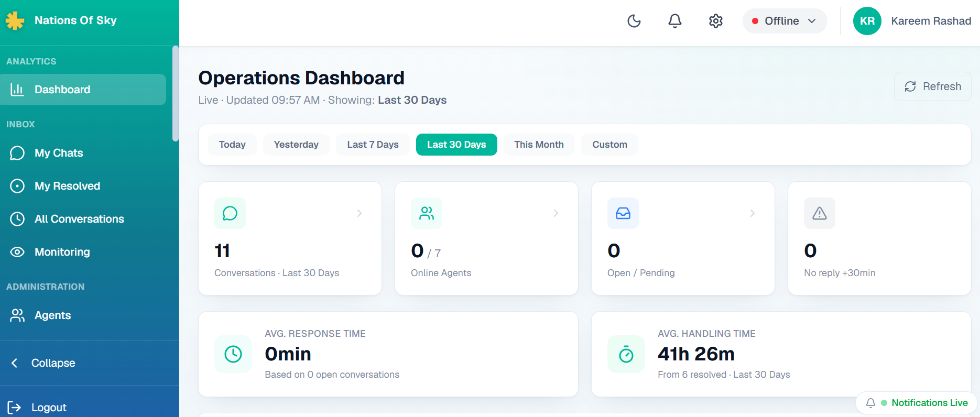Open settings with the gear icon
The width and height of the screenshot is (980, 417).
click(x=716, y=21)
